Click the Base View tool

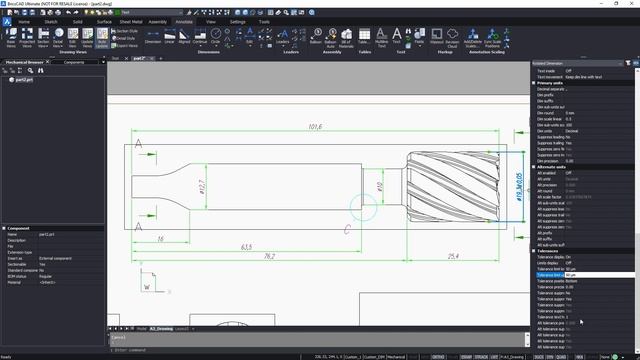click(x=11, y=38)
